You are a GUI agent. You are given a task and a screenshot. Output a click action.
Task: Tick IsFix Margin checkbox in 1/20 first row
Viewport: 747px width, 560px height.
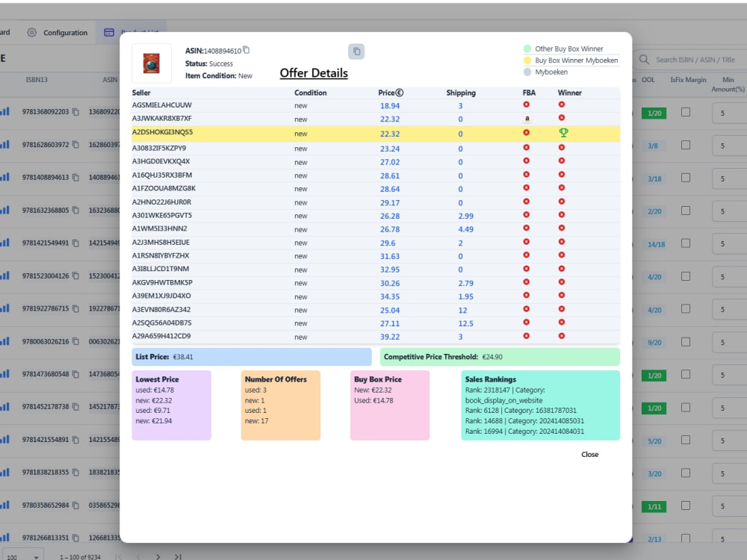(686, 112)
